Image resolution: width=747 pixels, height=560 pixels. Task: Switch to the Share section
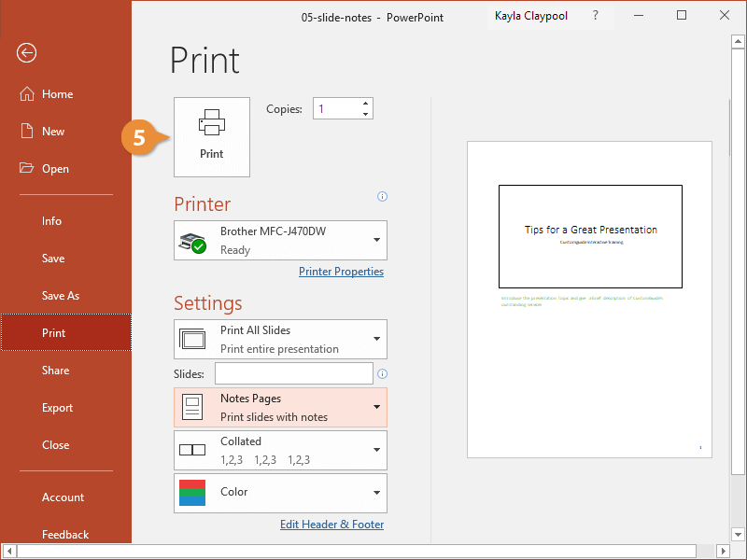(54, 370)
